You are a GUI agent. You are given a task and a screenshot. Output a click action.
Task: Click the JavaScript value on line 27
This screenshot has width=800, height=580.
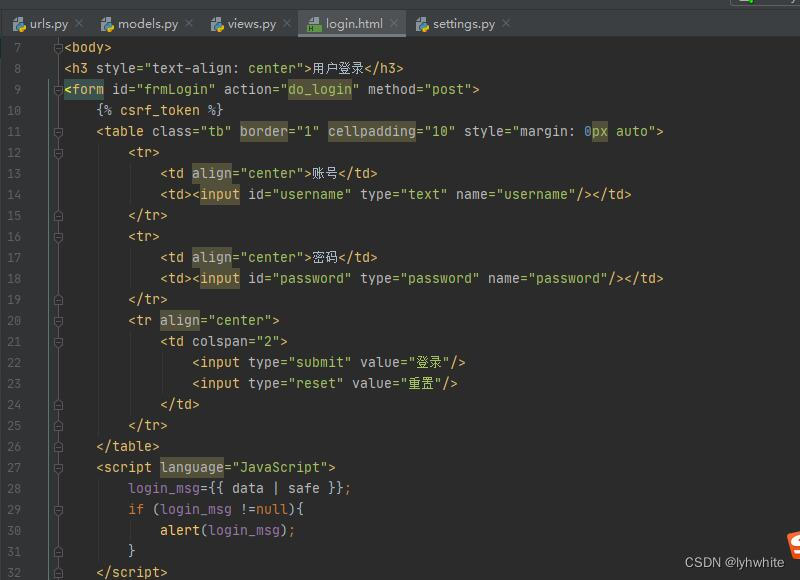click(x=280, y=467)
